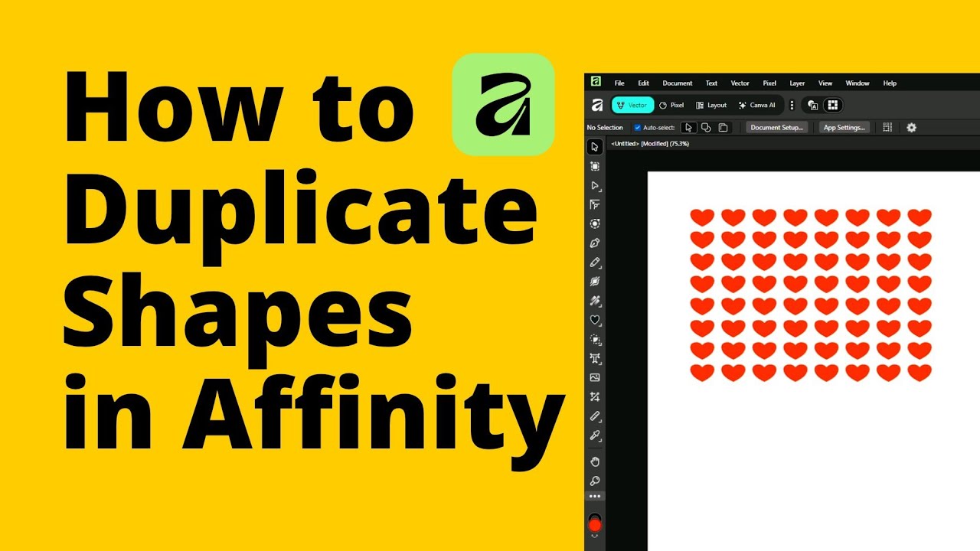Select the Artistic Text tool
This screenshot has width=980, height=551.
pyautogui.click(x=595, y=358)
